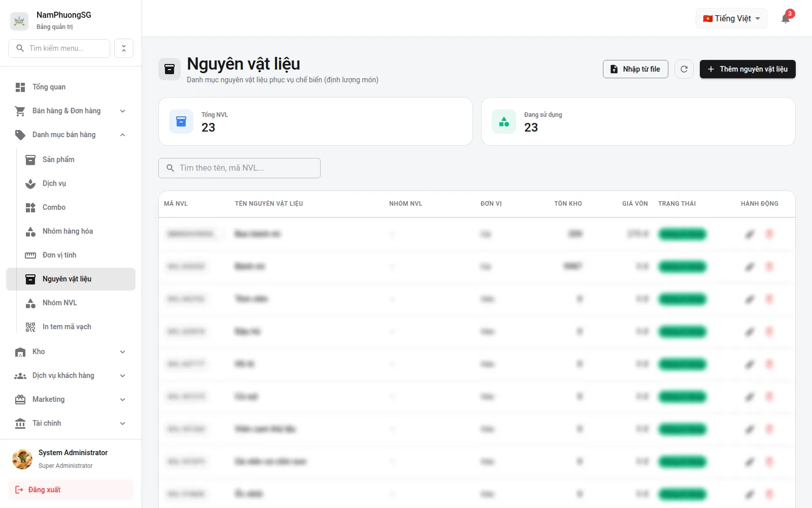The width and height of the screenshot is (812, 508).
Task: Focus the Tìm theo tên, mã NVL search field
Action: pyautogui.click(x=240, y=168)
